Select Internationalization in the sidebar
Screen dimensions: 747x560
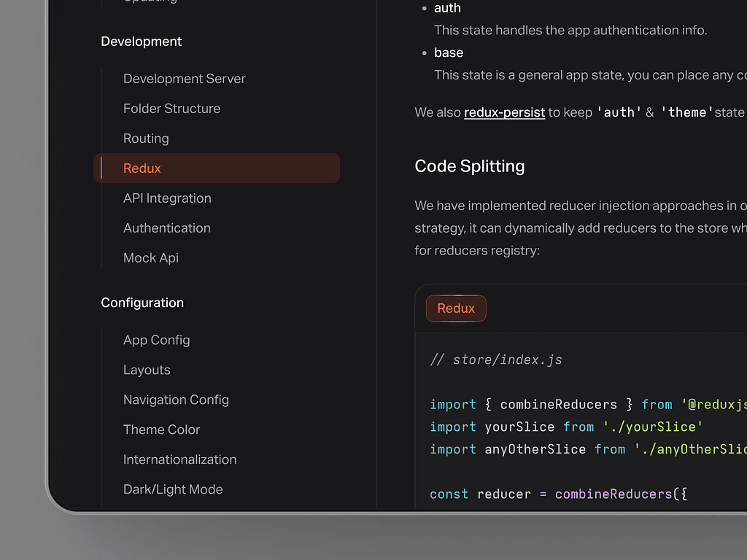point(179,460)
